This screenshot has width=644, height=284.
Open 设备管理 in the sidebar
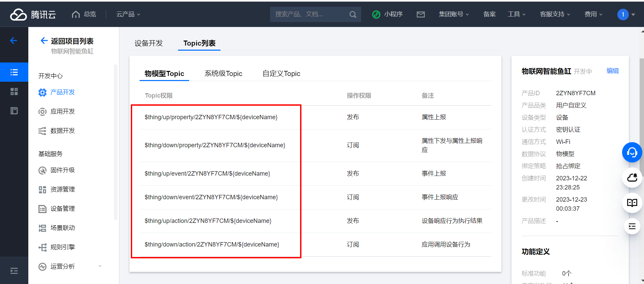[x=62, y=209]
